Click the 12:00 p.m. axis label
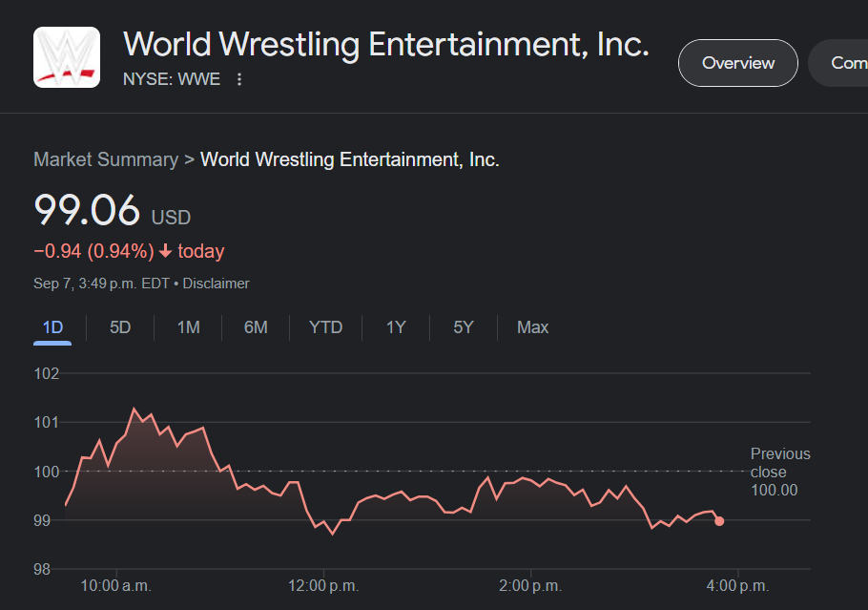 click(323, 585)
